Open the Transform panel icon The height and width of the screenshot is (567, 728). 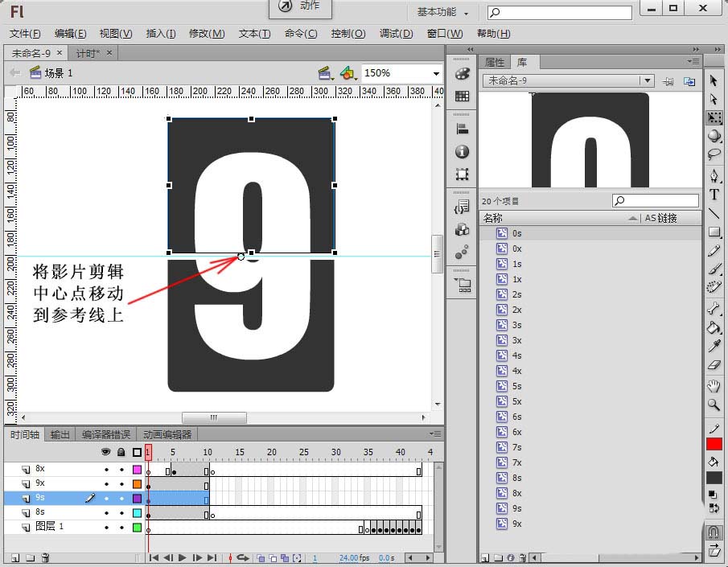pos(462,175)
